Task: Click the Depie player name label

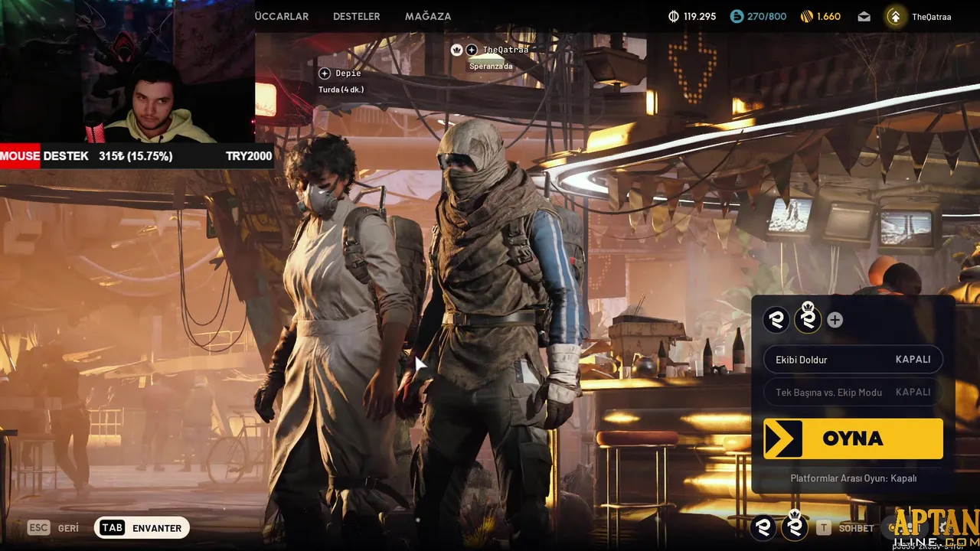Action: [348, 73]
